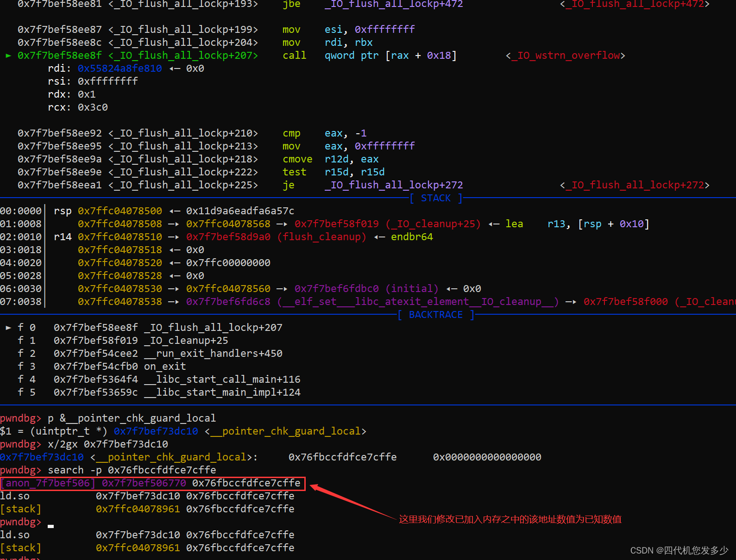Click the mov rdi, rbx instruction at +204

(x=195, y=43)
